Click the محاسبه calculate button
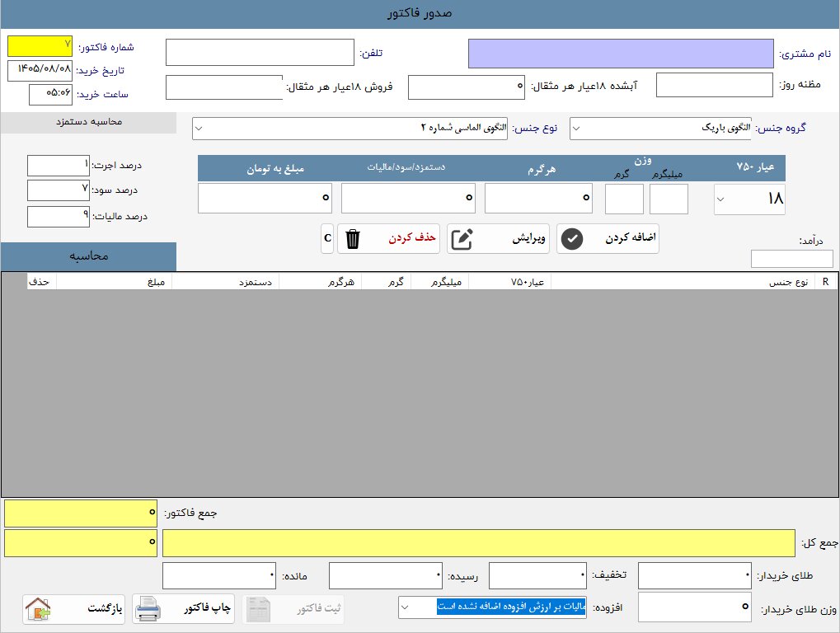840x633 pixels. coord(88,256)
